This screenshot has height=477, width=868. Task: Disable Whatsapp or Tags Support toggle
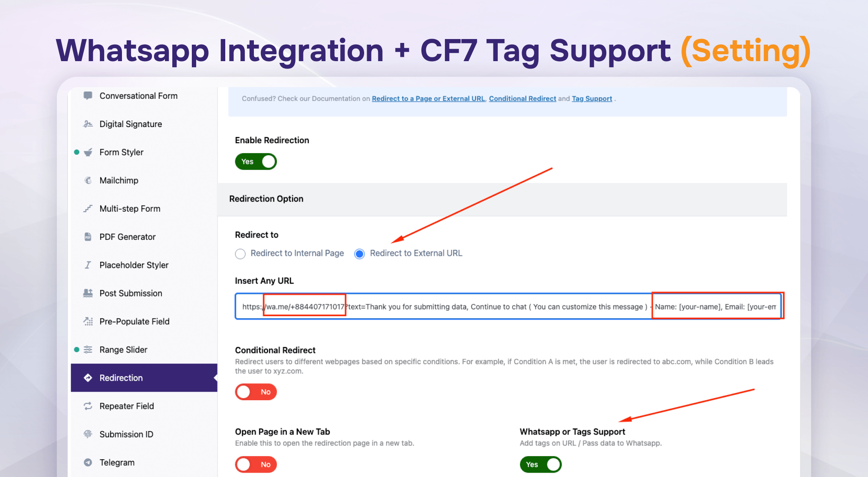click(x=540, y=464)
